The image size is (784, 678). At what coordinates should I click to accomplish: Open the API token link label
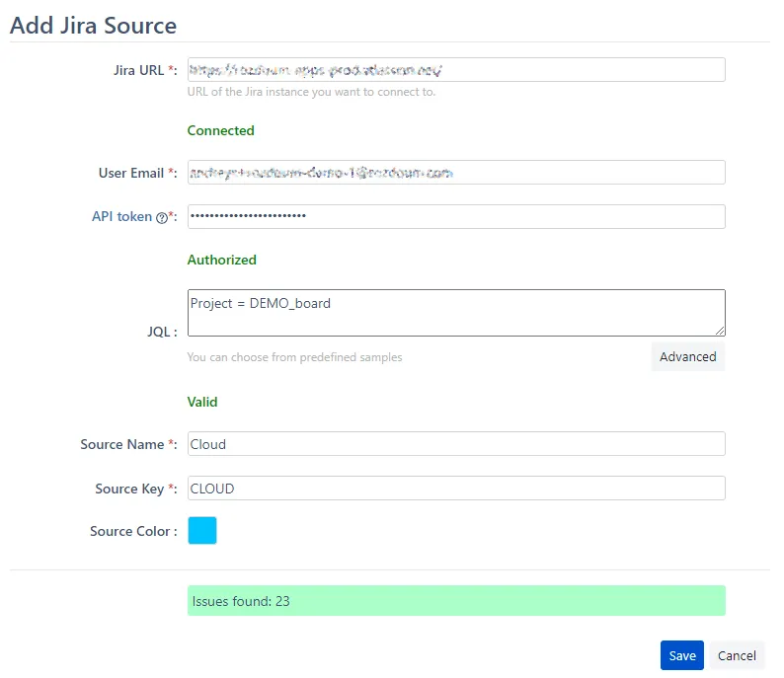point(122,216)
